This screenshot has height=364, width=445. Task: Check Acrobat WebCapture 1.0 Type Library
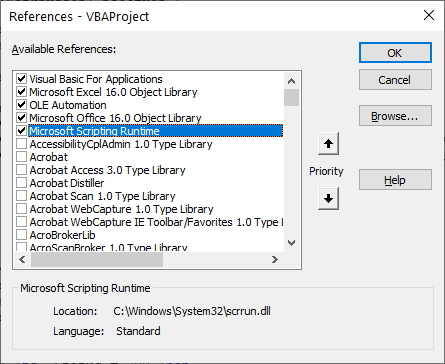[x=21, y=209]
